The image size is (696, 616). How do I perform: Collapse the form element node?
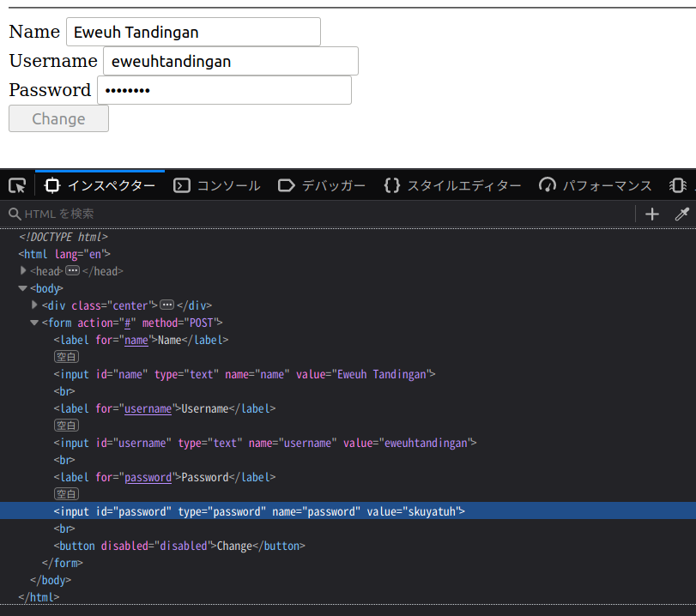click(x=34, y=323)
